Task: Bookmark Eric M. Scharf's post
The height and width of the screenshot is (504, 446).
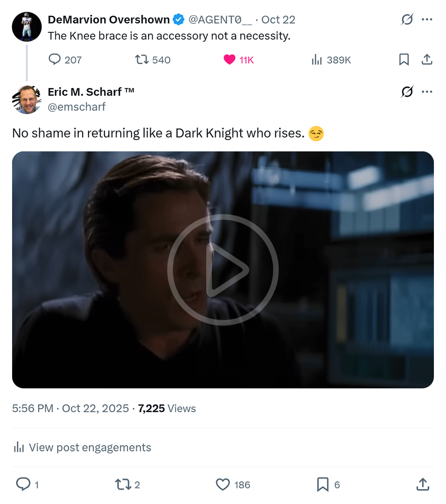Action: tap(322, 484)
